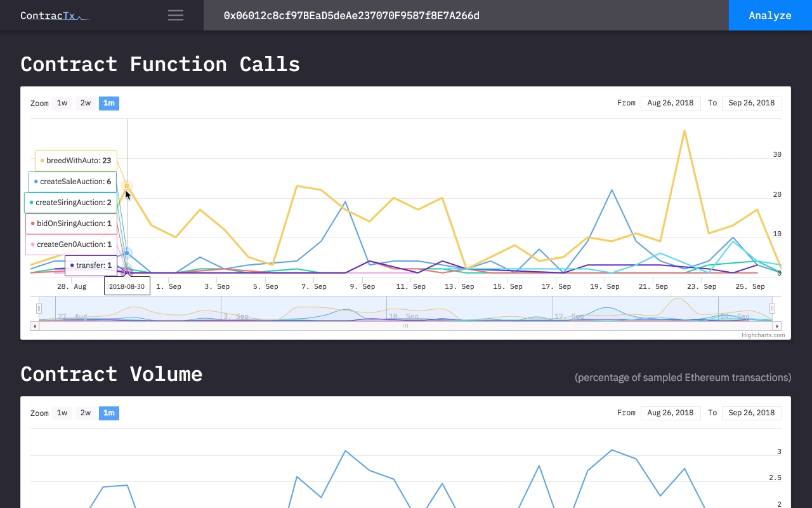Open the hamburger navigation menu
The height and width of the screenshot is (508, 812).
click(175, 15)
